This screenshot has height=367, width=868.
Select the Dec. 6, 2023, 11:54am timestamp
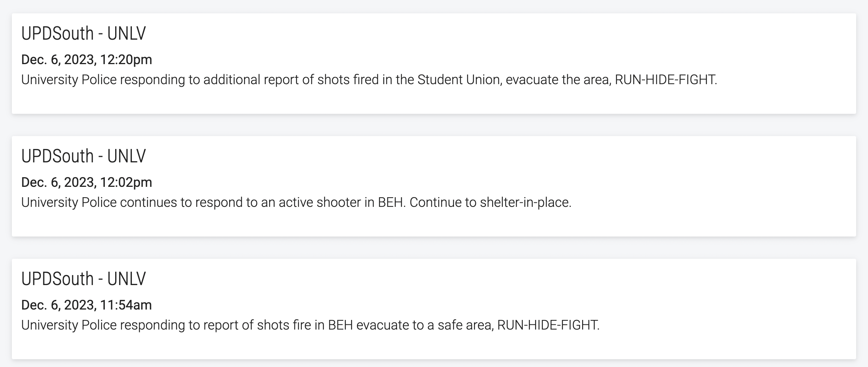[x=86, y=305]
